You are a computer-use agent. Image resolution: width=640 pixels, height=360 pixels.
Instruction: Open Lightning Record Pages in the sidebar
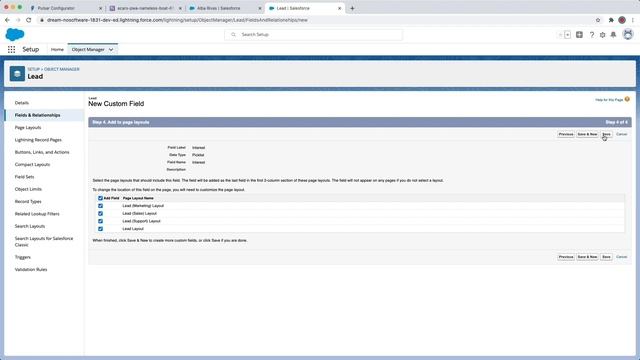38,140
